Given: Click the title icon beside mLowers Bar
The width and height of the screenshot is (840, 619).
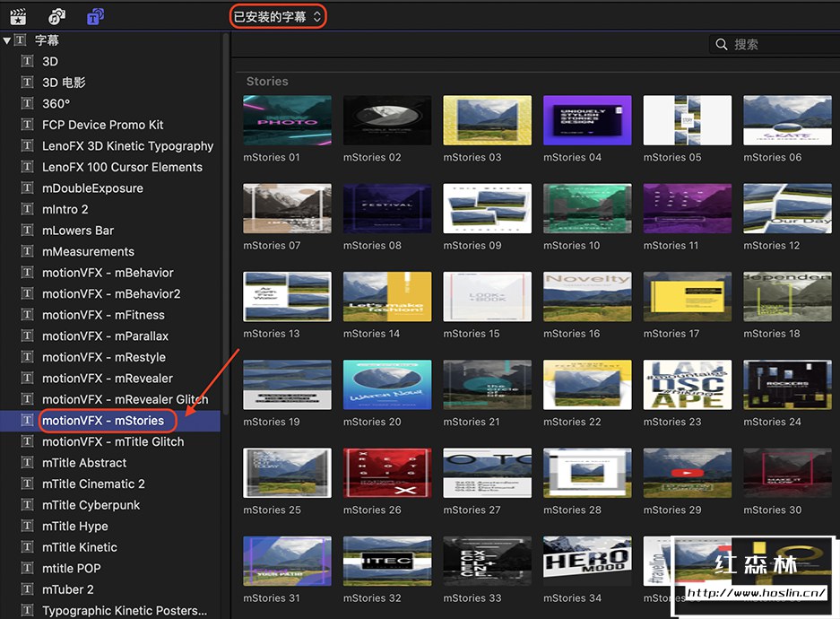Looking at the screenshot, I should coord(27,231).
